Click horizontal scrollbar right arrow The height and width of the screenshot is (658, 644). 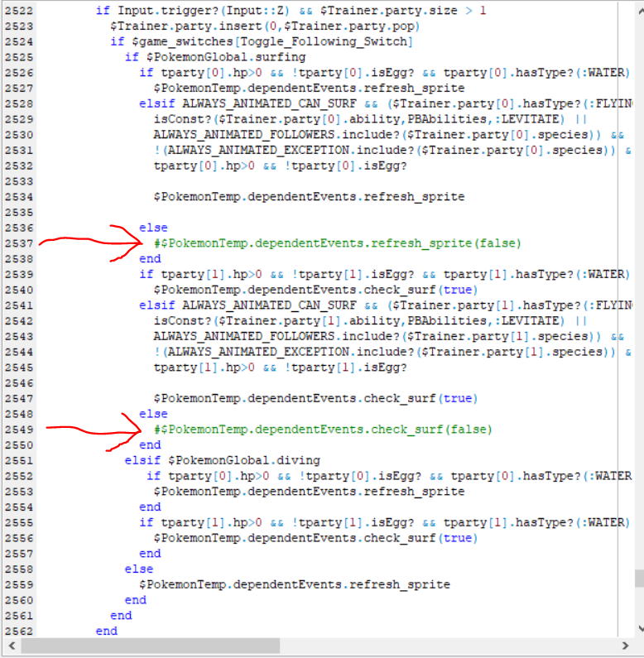[625, 646]
